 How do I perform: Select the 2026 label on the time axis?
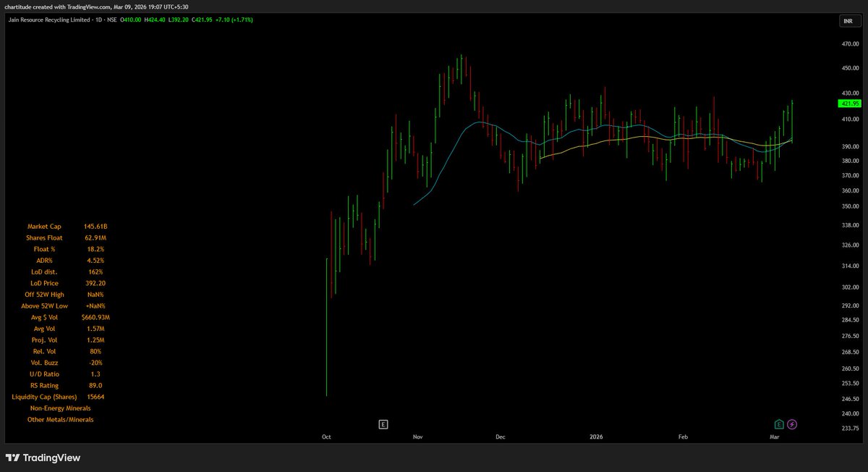pyautogui.click(x=595, y=437)
